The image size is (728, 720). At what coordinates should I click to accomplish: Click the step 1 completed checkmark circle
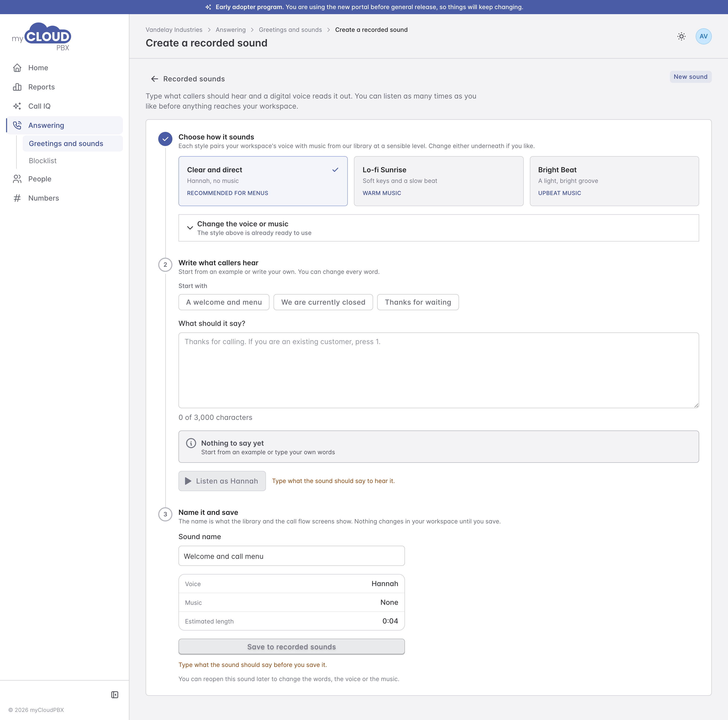pyautogui.click(x=165, y=139)
